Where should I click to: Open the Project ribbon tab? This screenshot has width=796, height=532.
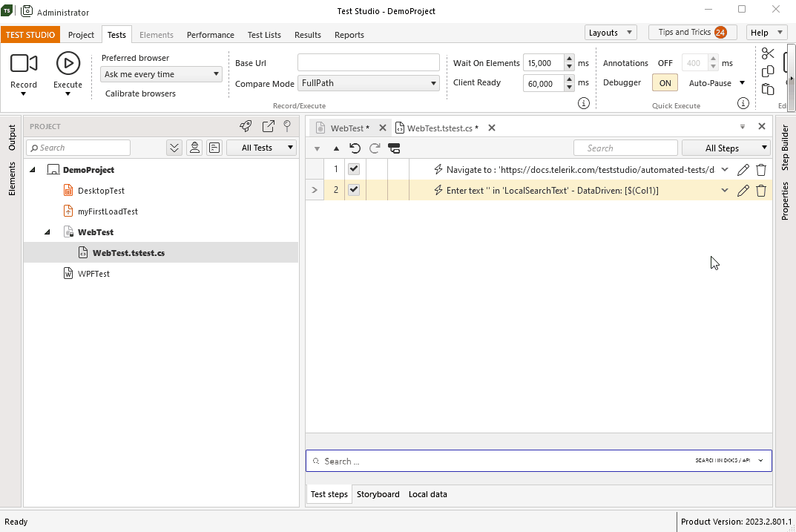(81, 35)
